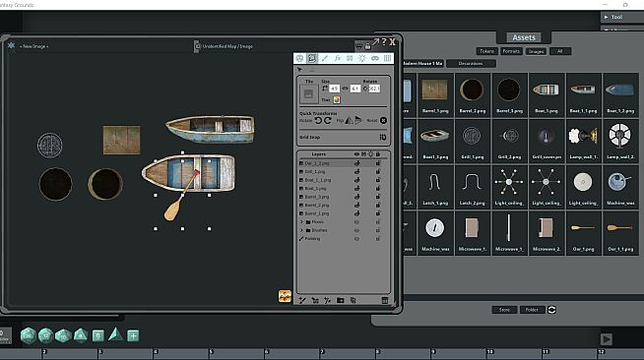Click the link chain toolbar icon

click(374, 59)
